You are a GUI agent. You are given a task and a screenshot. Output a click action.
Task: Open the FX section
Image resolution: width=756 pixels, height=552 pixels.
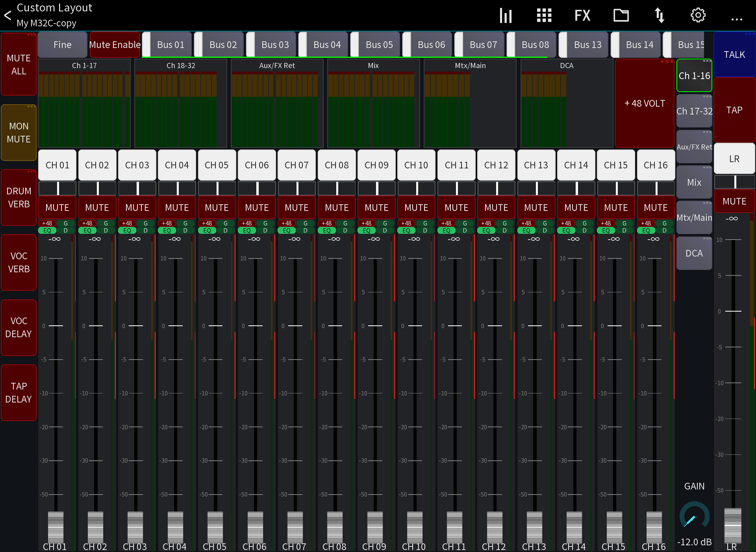(x=582, y=15)
